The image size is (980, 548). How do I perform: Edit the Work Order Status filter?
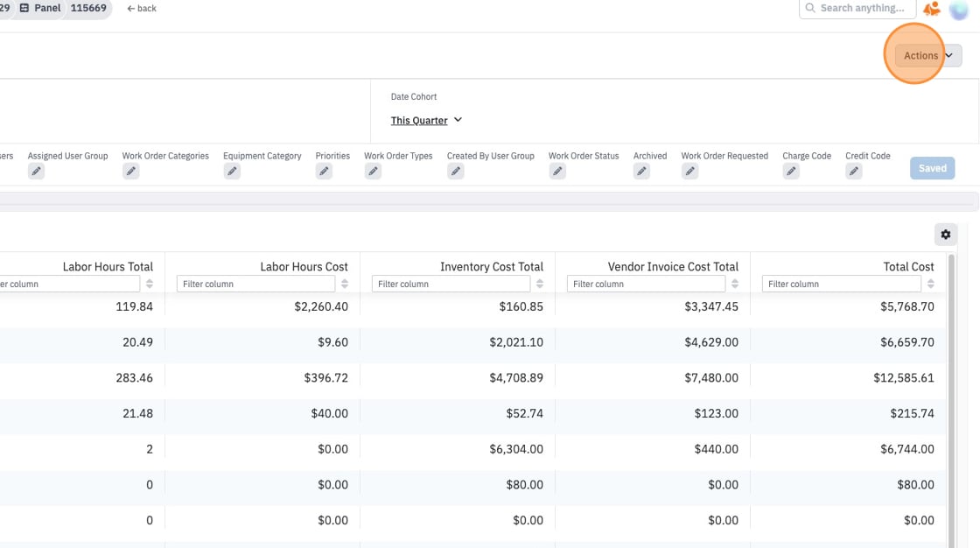[x=557, y=172]
